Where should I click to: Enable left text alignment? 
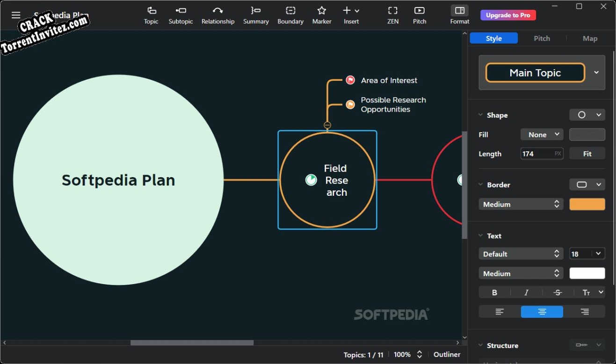[x=500, y=311]
